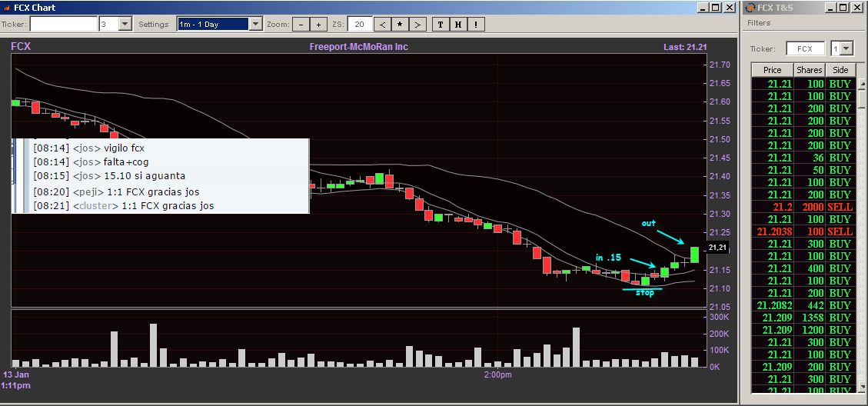Click the Freeport-McMoRan Inc chart title
This screenshot has height=406, width=868.
click(x=359, y=47)
